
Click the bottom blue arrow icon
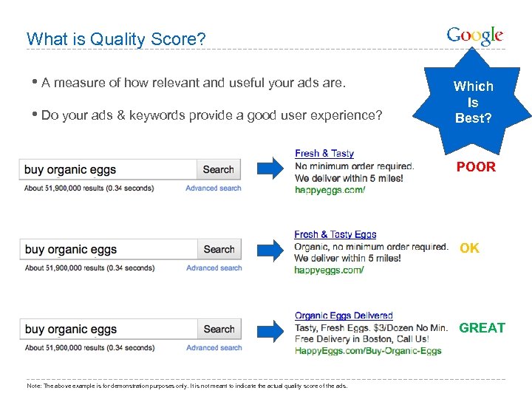coord(271,329)
